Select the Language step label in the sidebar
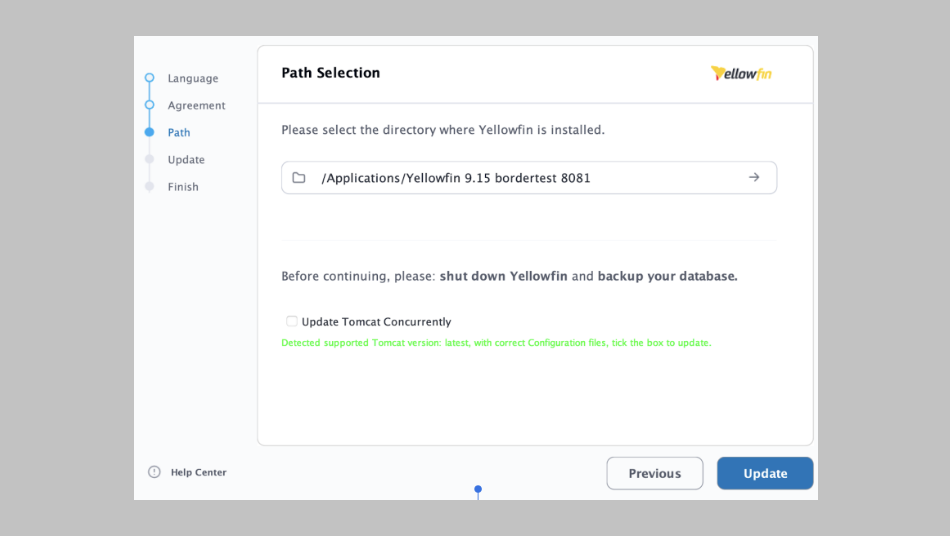The width and height of the screenshot is (950, 536). pos(193,78)
